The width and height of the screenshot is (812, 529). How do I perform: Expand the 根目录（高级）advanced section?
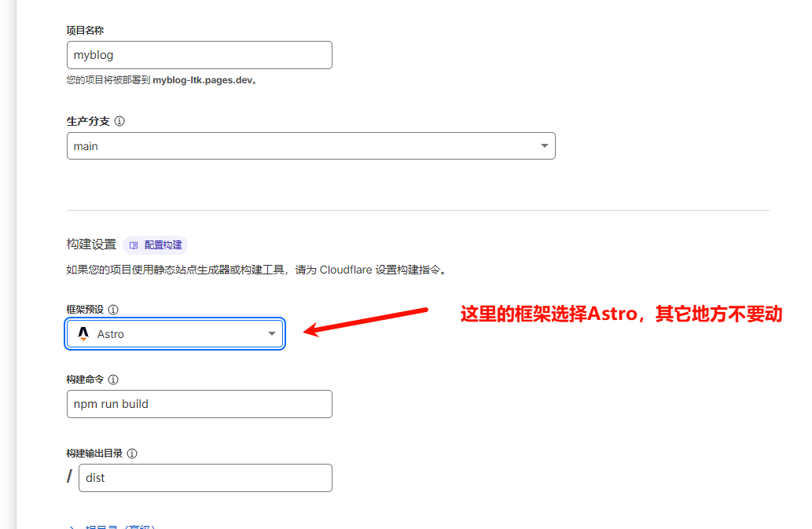(110, 525)
